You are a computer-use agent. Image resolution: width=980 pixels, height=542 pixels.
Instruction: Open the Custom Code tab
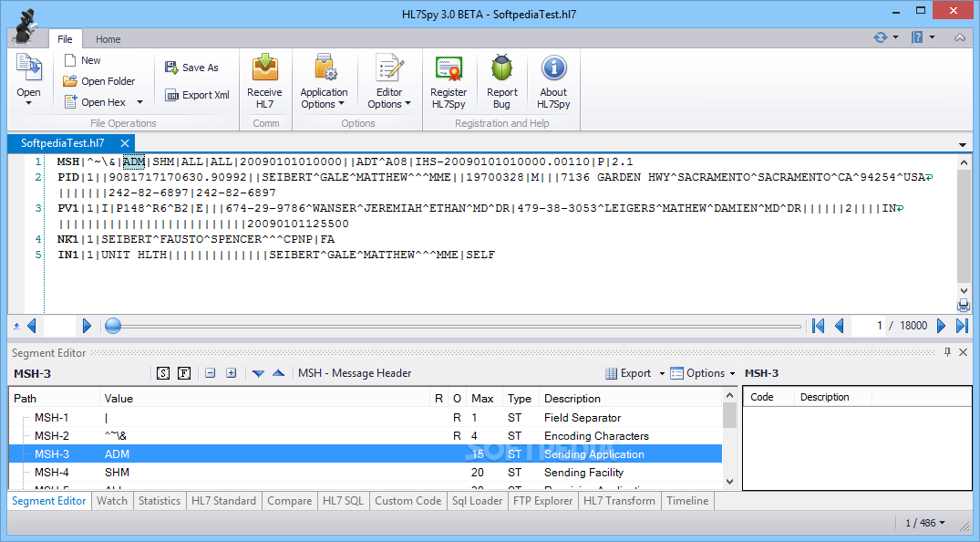[x=408, y=501]
